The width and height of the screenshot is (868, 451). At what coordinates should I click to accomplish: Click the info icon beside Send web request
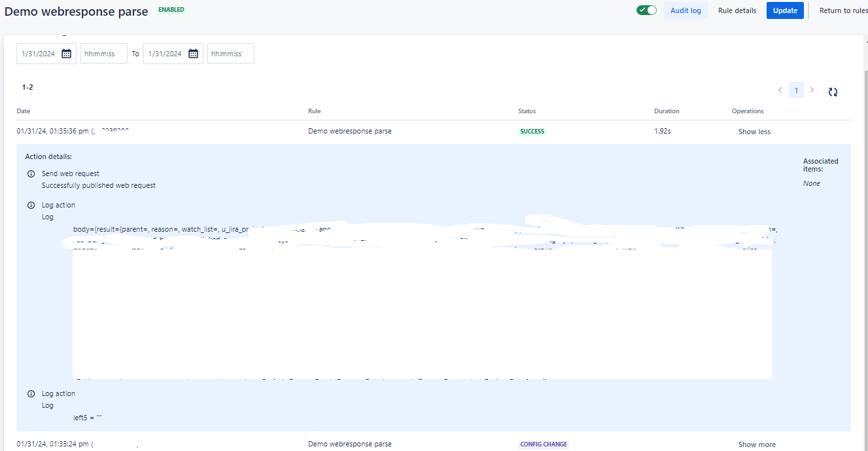(31, 174)
